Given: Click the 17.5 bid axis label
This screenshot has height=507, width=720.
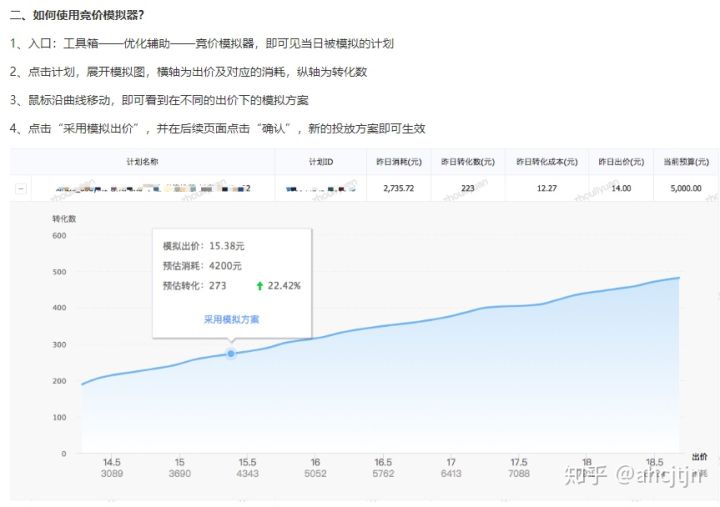Looking at the screenshot, I should point(519,462).
